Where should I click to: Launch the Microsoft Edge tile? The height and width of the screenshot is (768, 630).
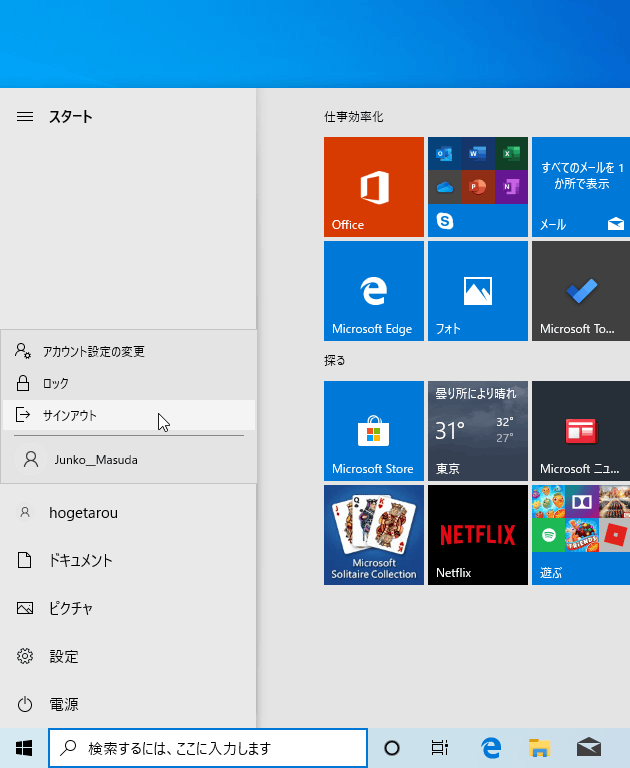pyautogui.click(x=374, y=290)
